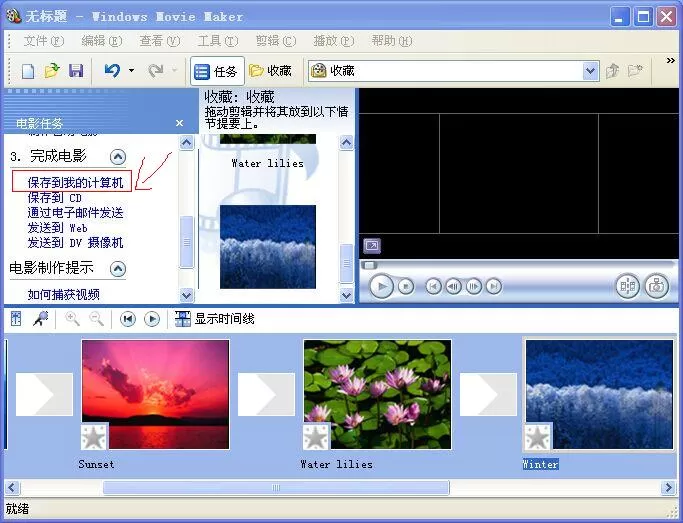This screenshot has height=523, width=683.
Task: Open the 如何捕获视频 tip link
Action: [x=64, y=295]
